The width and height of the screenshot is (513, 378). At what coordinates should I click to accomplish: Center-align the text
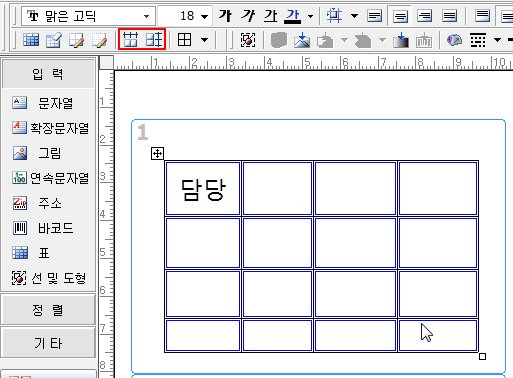(400, 16)
